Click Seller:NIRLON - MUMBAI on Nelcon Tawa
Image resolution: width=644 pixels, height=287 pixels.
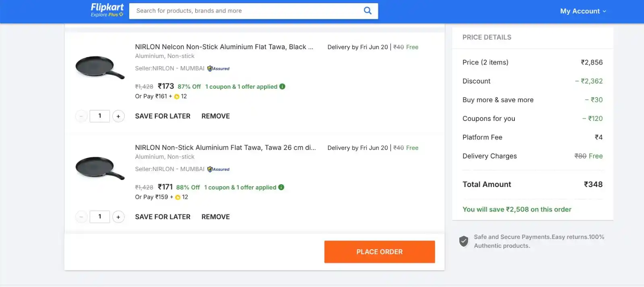[x=169, y=69]
